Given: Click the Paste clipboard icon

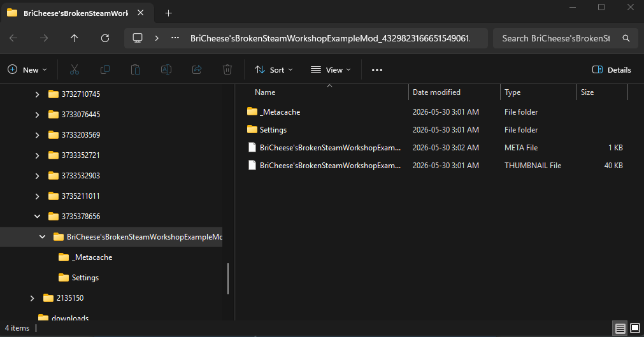Looking at the screenshot, I should (x=136, y=70).
